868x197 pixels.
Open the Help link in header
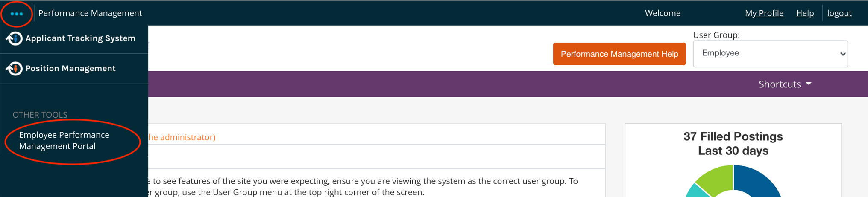click(805, 13)
